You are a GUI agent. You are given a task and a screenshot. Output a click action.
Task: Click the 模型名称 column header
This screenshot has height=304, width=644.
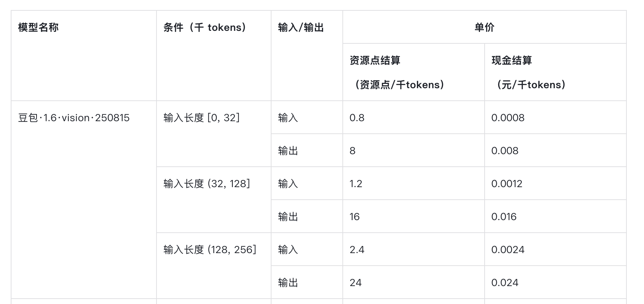pos(38,28)
